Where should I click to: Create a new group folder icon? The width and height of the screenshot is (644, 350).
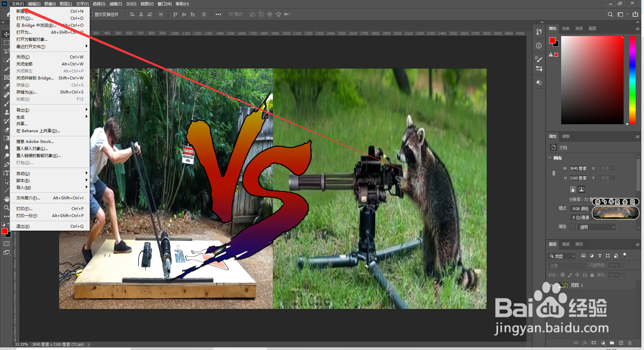612,343
